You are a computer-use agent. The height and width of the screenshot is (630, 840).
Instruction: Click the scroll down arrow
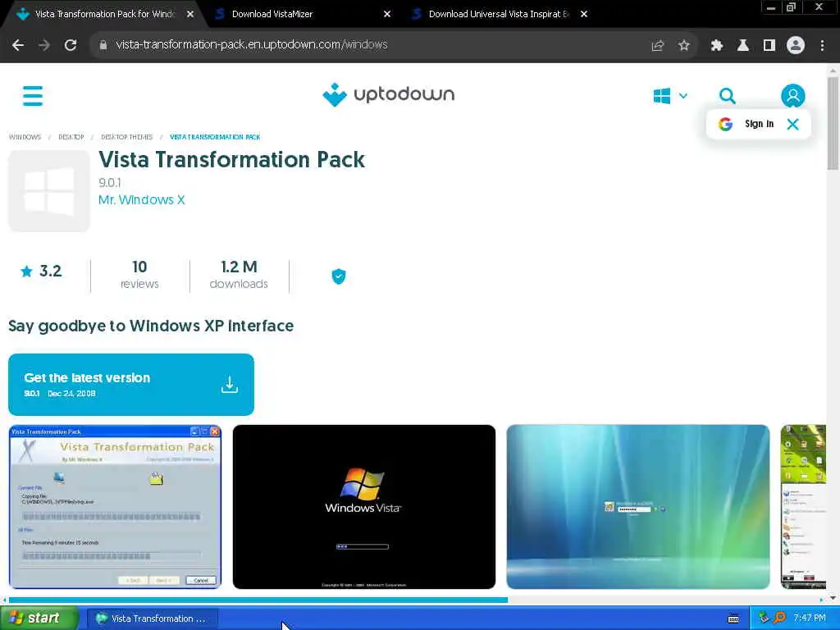pyautogui.click(x=833, y=598)
